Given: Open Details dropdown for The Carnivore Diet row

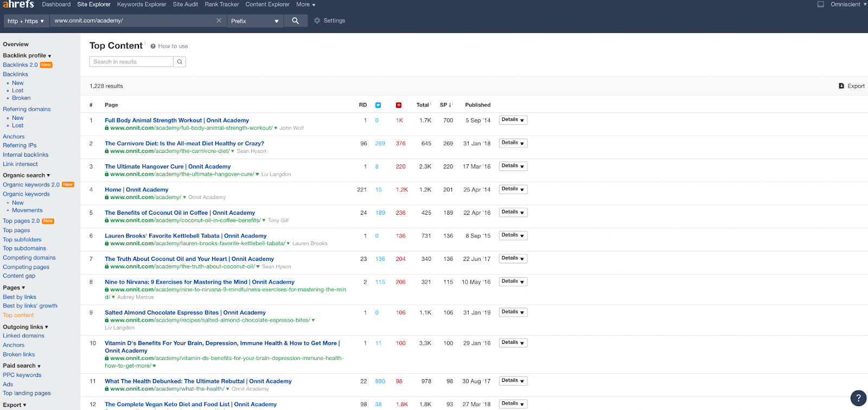Looking at the screenshot, I should tap(513, 143).
